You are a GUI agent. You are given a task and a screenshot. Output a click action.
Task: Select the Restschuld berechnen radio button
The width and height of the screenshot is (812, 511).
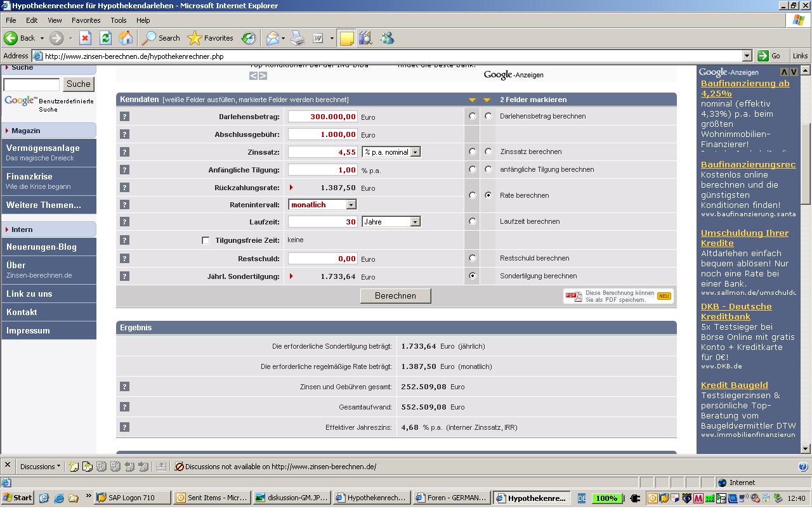[472, 258]
